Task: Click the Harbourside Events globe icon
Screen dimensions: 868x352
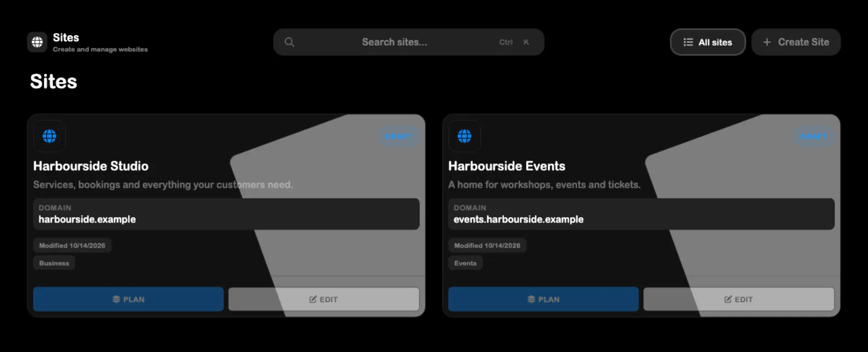Action: 464,136
